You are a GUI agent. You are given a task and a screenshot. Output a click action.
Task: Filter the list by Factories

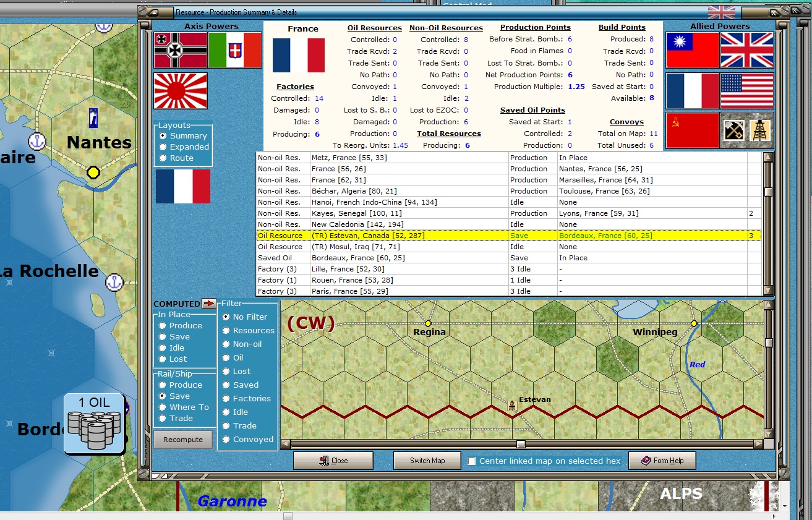pyautogui.click(x=226, y=398)
